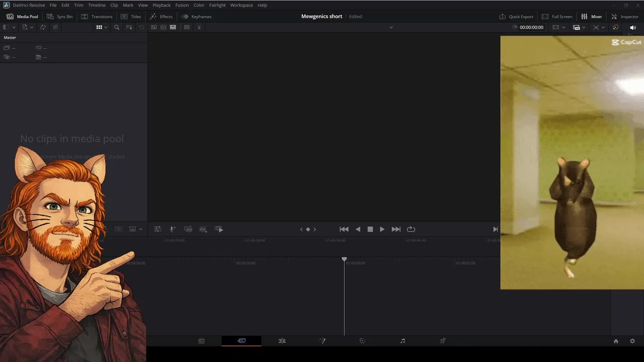
Task: Open the Timeline menu
Action: [97, 5]
